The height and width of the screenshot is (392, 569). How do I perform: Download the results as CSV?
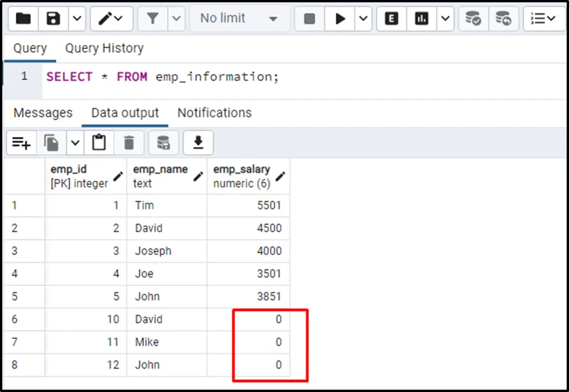[x=198, y=142]
